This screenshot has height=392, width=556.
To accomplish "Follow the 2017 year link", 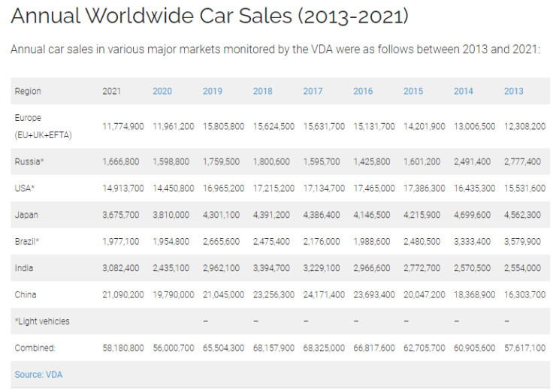I will click(x=313, y=91).
